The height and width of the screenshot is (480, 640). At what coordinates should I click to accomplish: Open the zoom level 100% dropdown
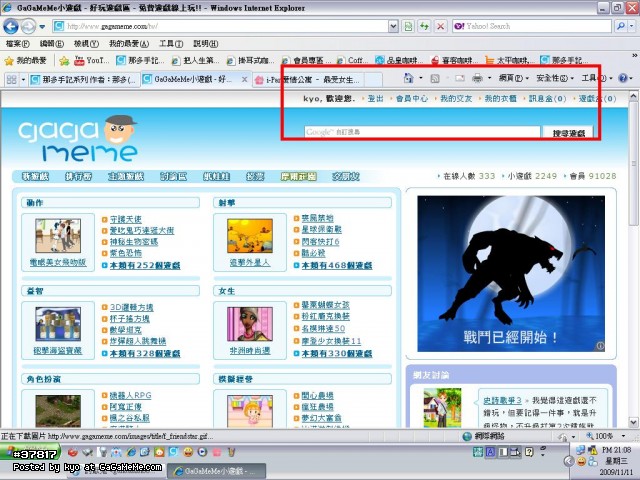[x=605, y=437]
